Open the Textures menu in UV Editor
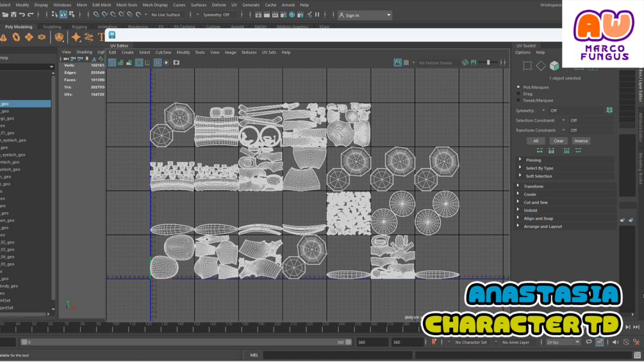Screen dimensions: 644x362 click(x=249, y=53)
